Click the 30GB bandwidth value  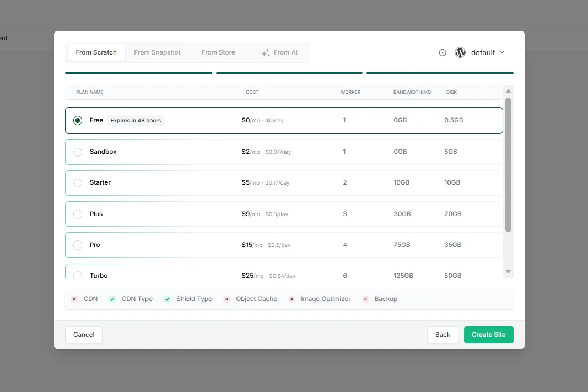click(402, 214)
